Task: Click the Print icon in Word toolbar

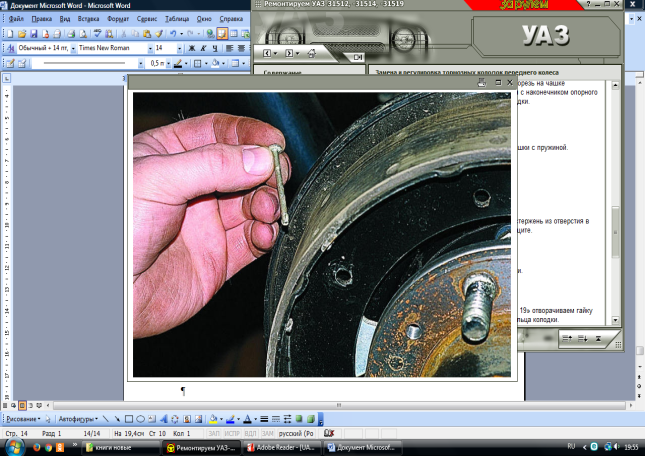Action: (x=71, y=34)
